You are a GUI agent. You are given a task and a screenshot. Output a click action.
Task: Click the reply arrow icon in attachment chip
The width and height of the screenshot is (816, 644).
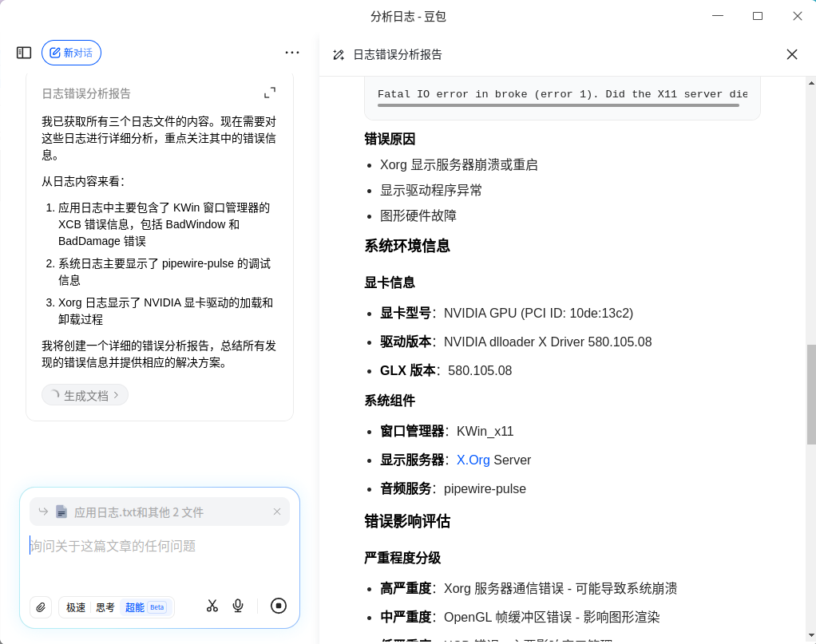[44, 512]
